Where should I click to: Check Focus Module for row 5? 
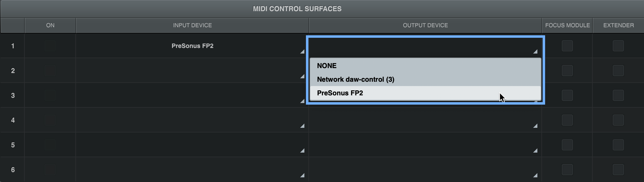click(567, 145)
